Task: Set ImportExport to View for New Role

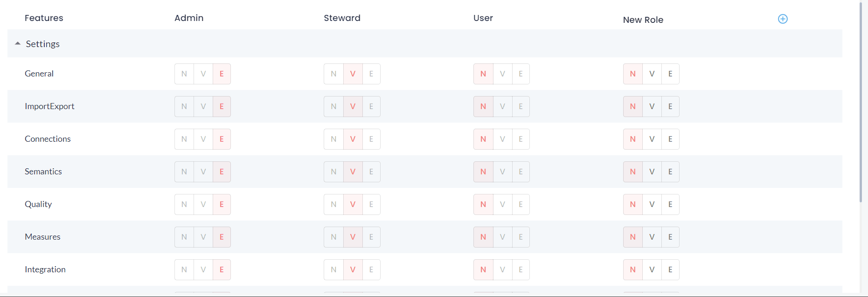Action: tap(652, 106)
